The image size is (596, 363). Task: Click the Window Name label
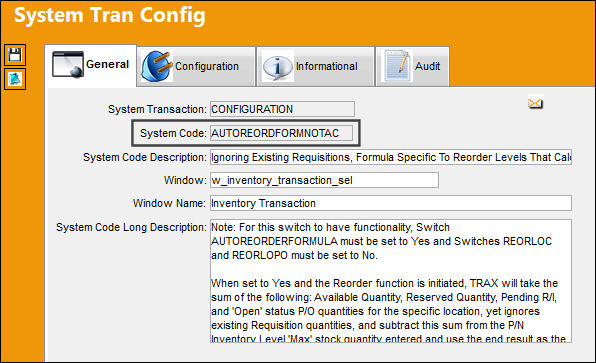pos(169,203)
